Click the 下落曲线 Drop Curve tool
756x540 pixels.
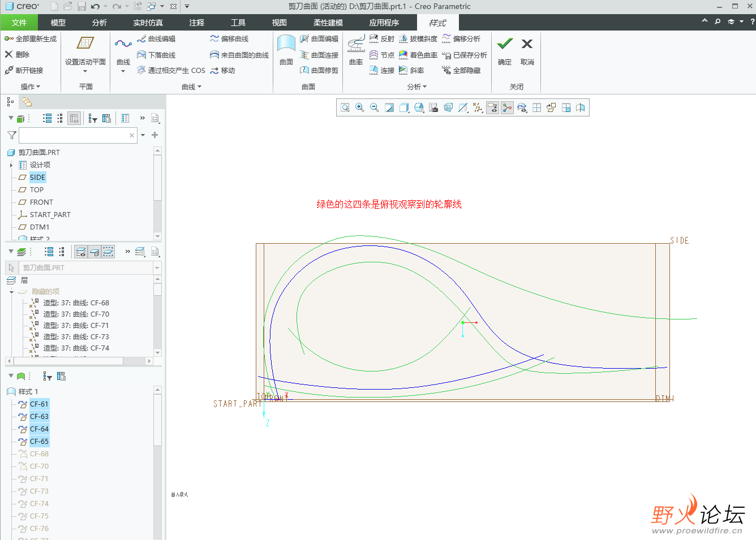156,55
